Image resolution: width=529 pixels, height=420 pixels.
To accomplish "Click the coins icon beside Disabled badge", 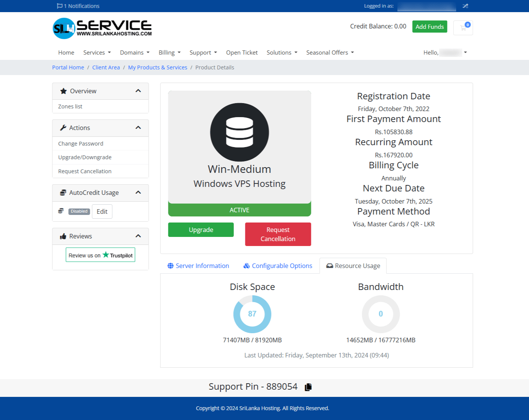I will pyautogui.click(x=61, y=211).
